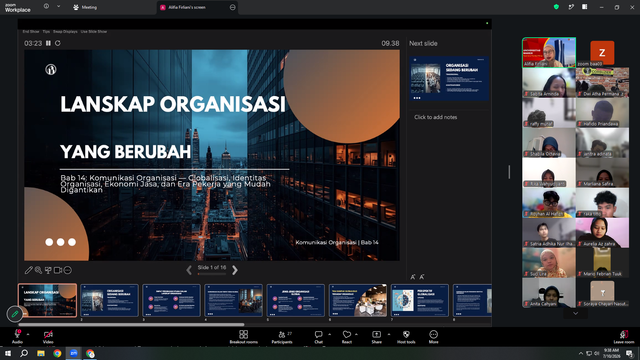Open the Participants panel
Screen dimensions: 640x360
pos(282,337)
